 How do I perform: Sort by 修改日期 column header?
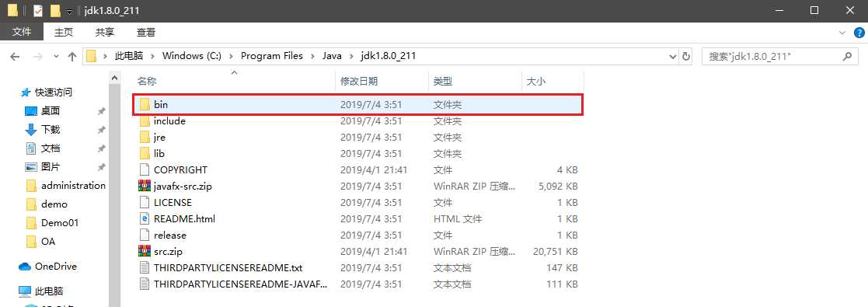tap(359, 82)
